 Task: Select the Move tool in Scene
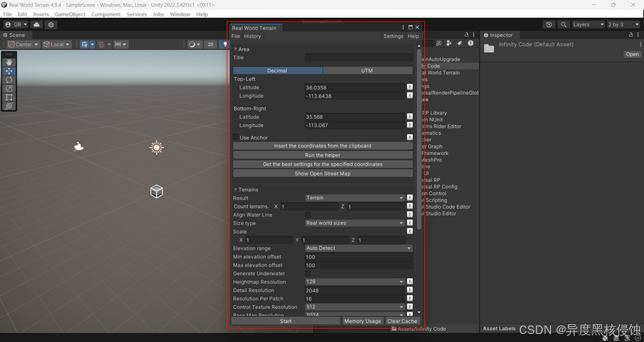coord(9,71)
